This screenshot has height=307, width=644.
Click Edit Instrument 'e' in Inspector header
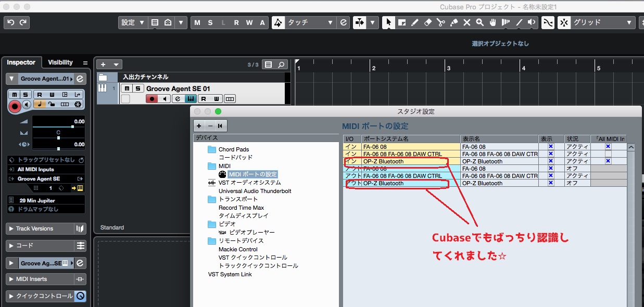tap(80, 79)
